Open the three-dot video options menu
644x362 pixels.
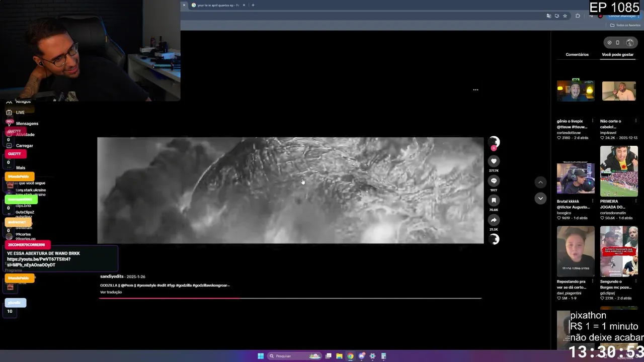coord(475,90)
